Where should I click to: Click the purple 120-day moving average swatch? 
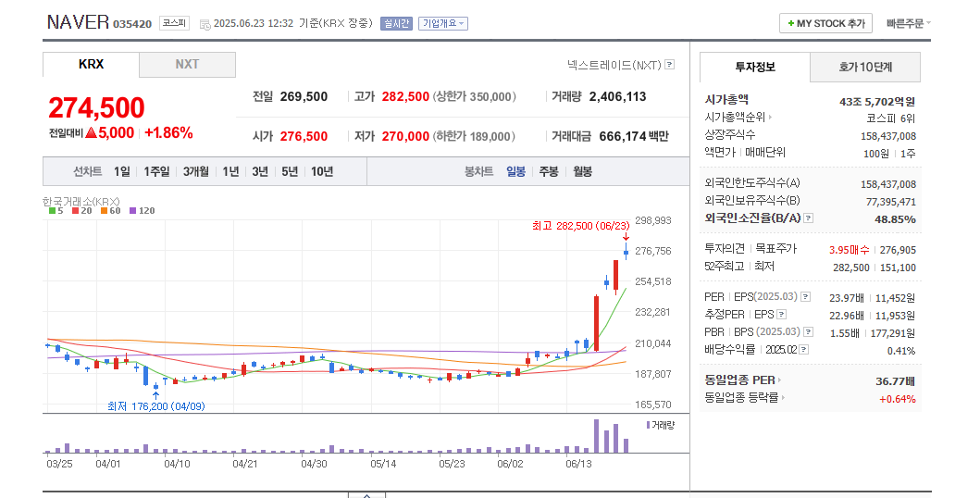click(x=132, y=210)
